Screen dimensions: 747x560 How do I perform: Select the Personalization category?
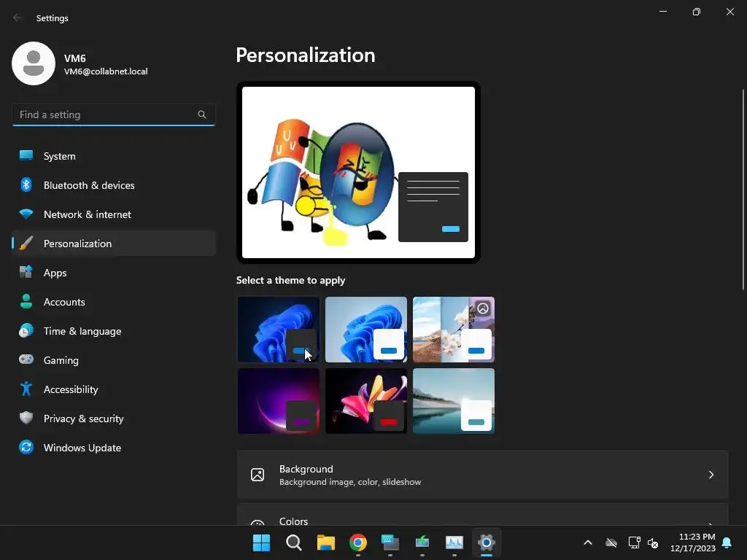pyautogui.click(x=114, y=244)
